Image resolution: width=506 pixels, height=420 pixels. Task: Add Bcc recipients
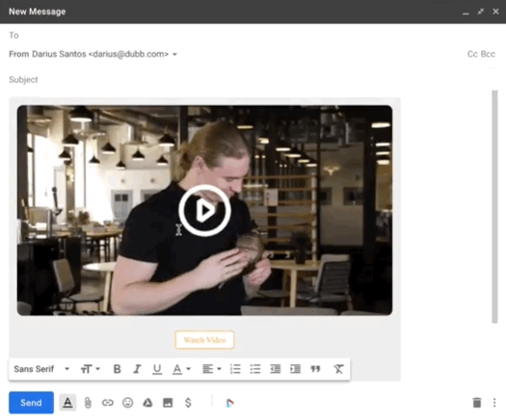click(488, 54)
